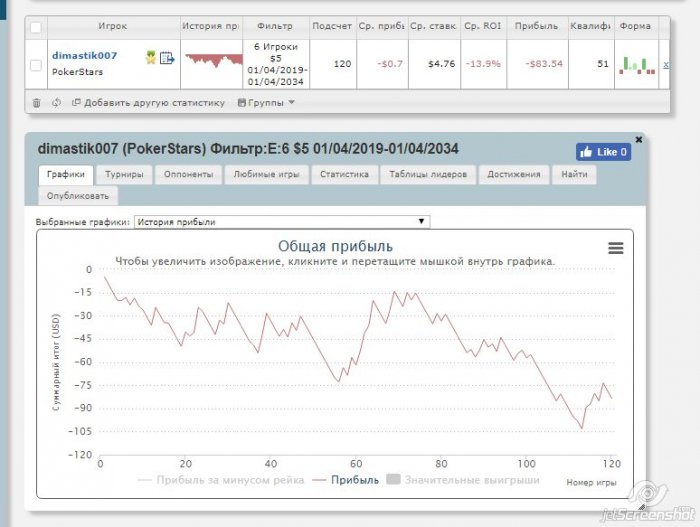Click the -$83.54 profit cell
The width and height of the screenshot is (700, 527).
click(538, 64)
